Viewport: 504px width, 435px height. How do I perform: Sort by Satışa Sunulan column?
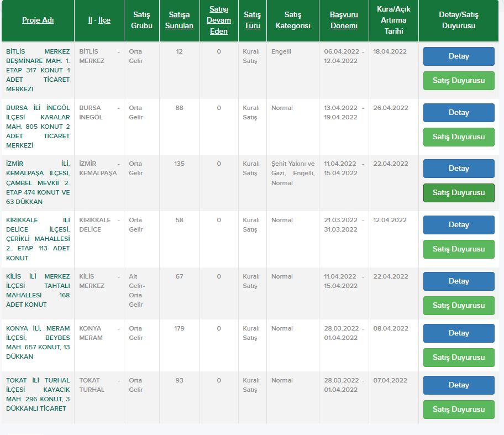(179, 20)
